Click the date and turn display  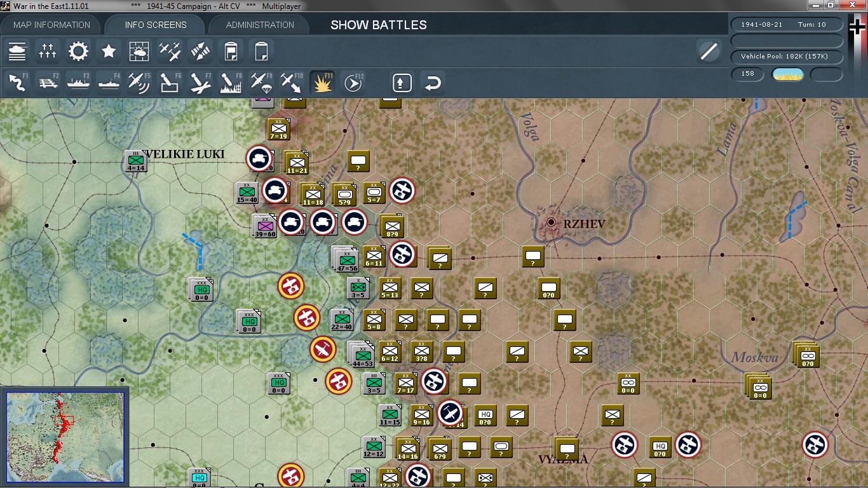tap(787, 24)
